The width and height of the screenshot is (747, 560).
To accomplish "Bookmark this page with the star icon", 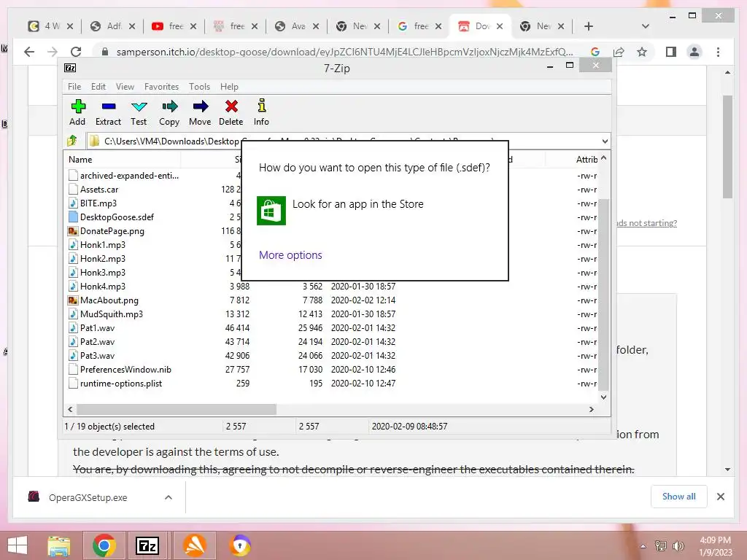I will (642, 52).
